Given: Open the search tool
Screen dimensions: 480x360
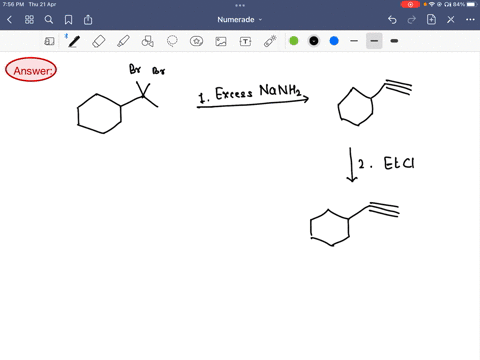Looking at the screenshot, I should click(49, 20).
